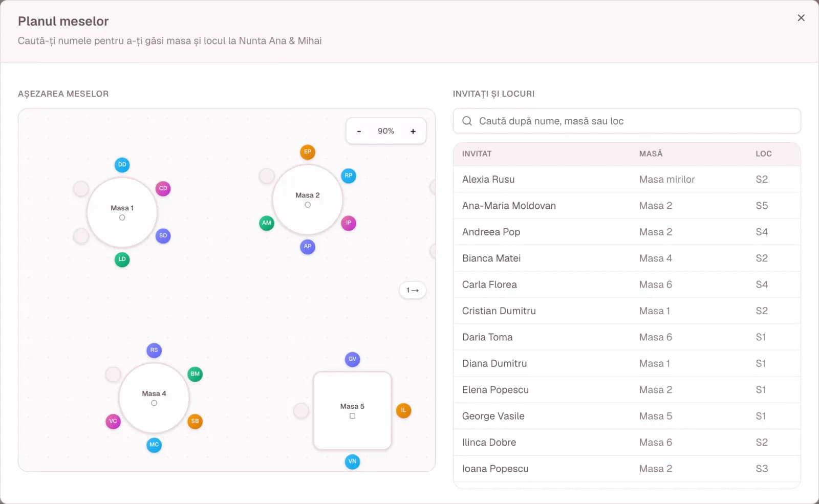819x504 pixels.
Task: Click guest name Bianca Matei
Action: [491, 258]
